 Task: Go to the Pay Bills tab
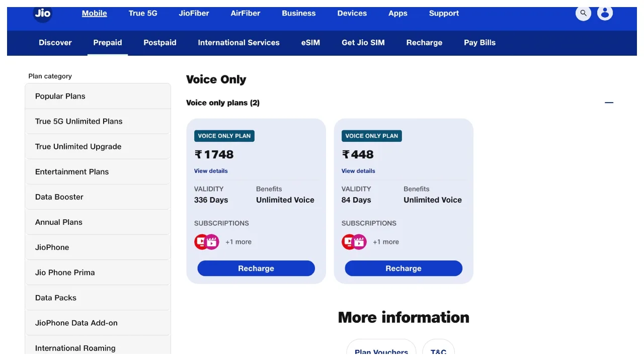[x=479, y=43]
